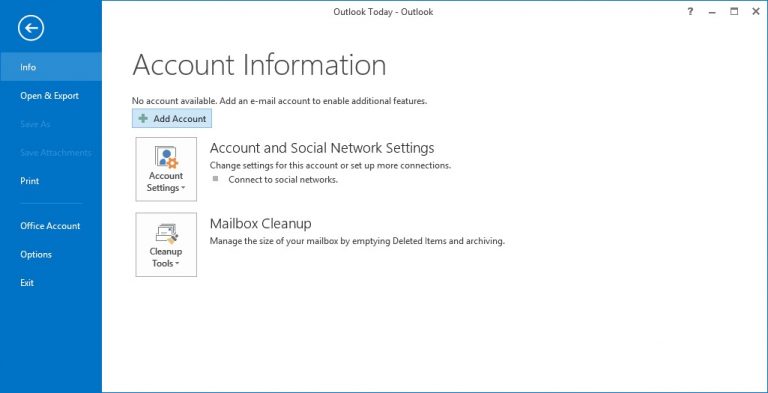Maximize the Outlook window

734,12
